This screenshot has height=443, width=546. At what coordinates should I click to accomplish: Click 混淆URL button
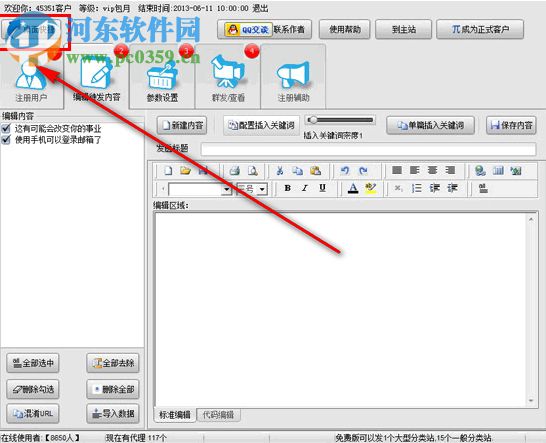pyautogui.click(x=33, y=413)
